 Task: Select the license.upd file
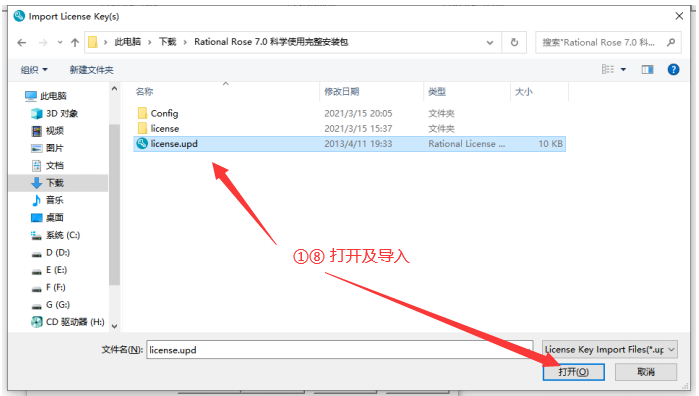point(350,144)
